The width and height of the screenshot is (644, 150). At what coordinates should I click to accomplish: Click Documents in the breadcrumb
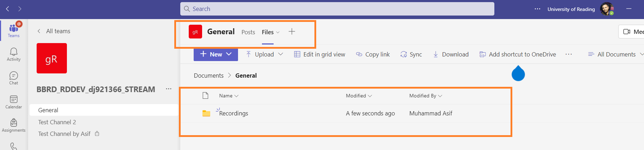(208, 76)
